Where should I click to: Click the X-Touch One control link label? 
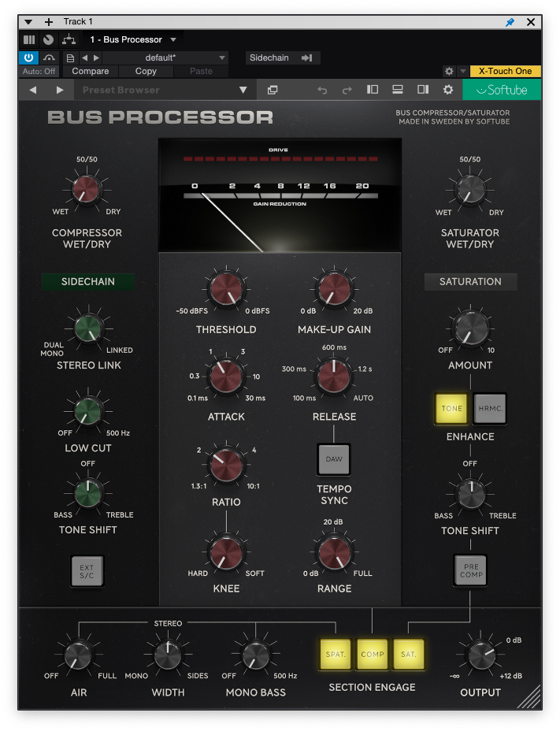pyautogui.click(x=506, y=72)
